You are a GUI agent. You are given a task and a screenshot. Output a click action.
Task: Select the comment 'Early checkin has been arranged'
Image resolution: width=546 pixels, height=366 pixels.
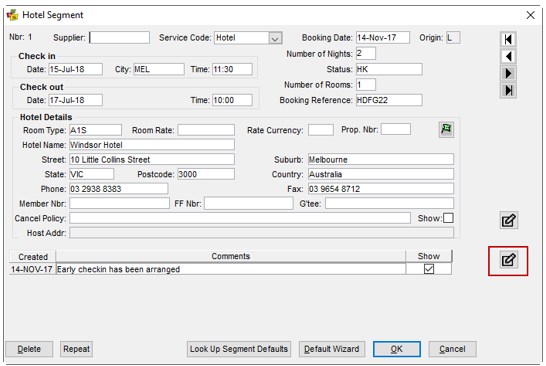231,269
